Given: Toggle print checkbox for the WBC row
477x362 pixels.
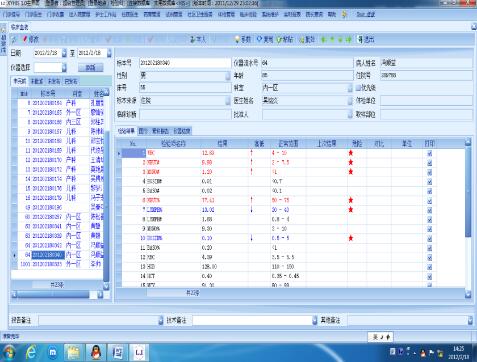Looking at the screenshot, I should point(429,153).
